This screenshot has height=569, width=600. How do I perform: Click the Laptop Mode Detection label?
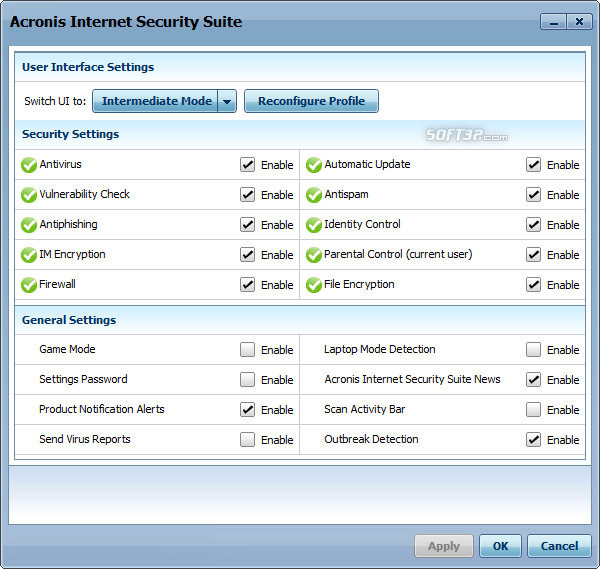380,349
